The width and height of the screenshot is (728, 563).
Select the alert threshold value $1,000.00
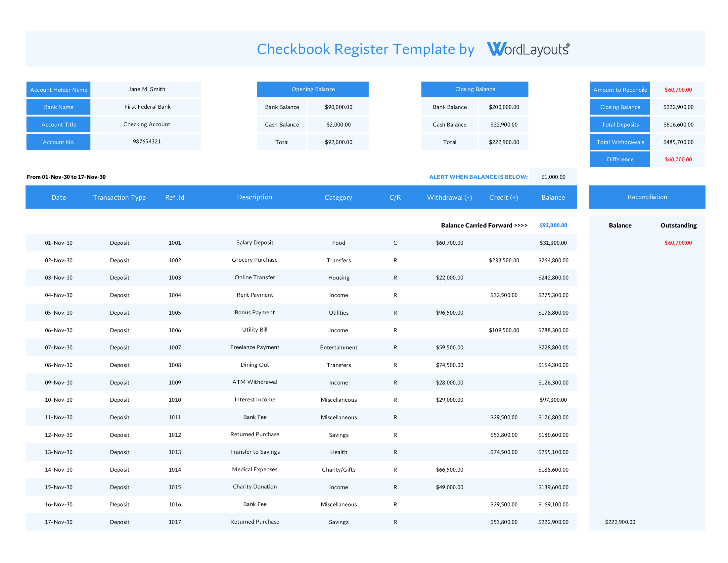(x=553, y=177)
